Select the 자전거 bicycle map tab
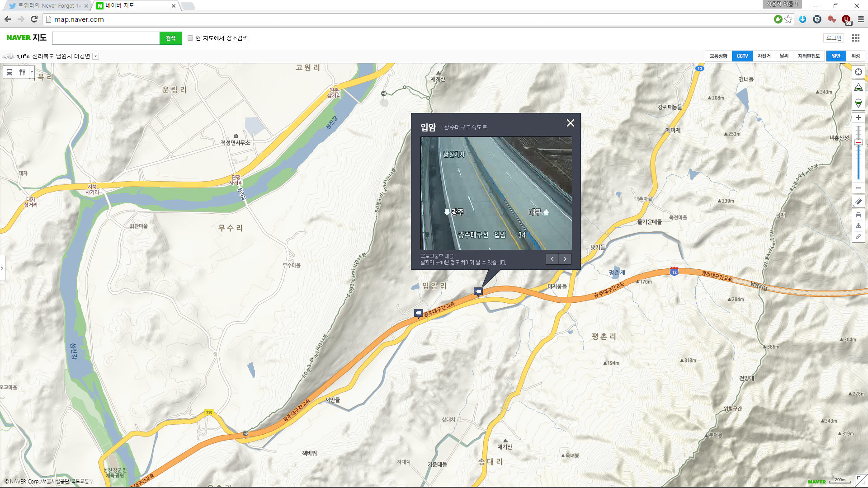 (764, 56)
